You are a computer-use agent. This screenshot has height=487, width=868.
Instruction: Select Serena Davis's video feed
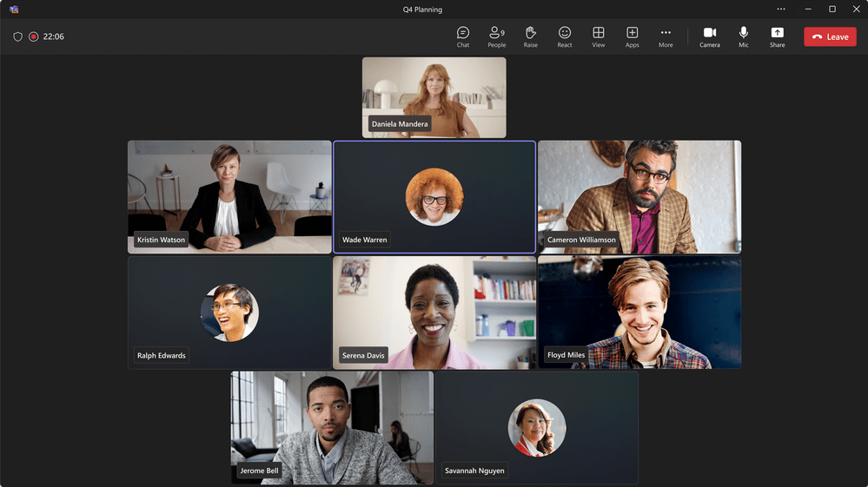coord(434,312)
